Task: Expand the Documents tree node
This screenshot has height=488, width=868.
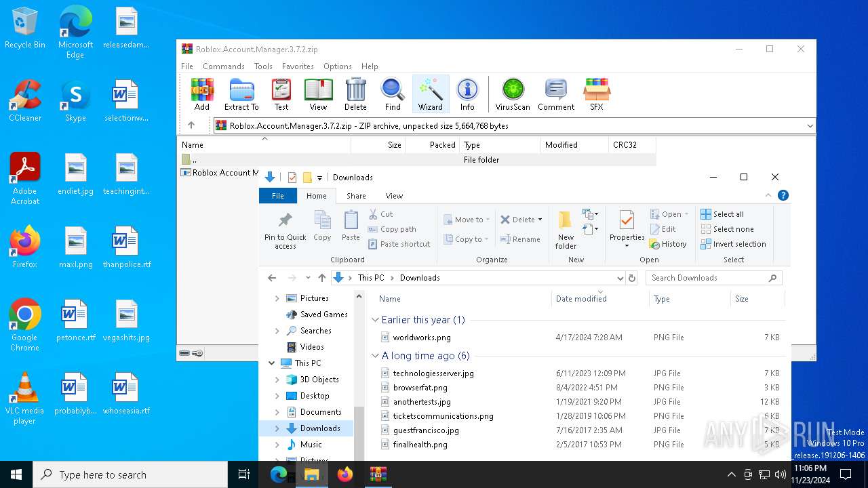Action: 277,412
